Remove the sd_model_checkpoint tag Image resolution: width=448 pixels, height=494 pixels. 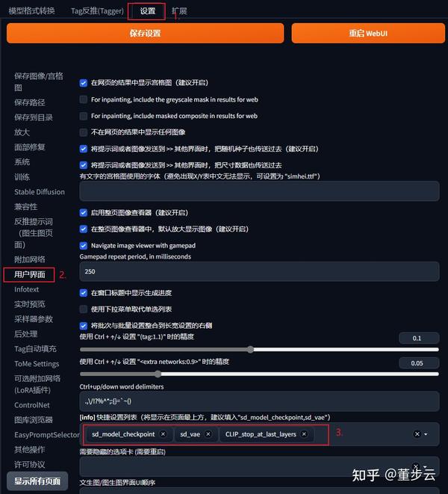coord(163,434)
